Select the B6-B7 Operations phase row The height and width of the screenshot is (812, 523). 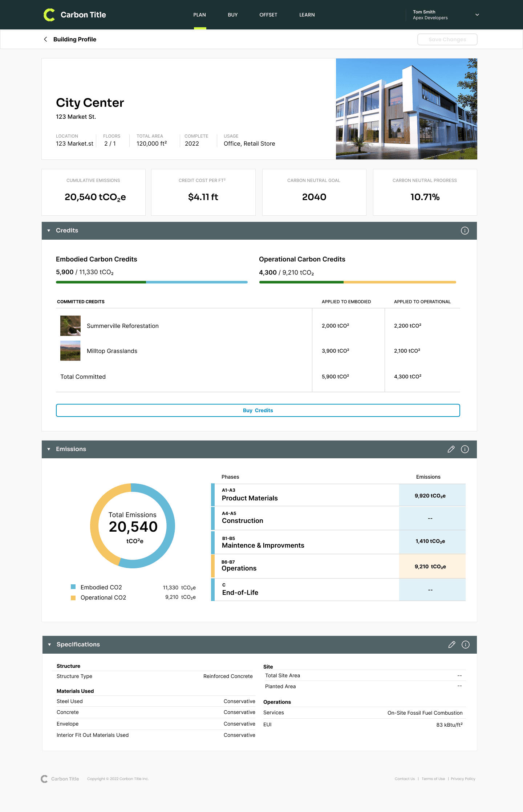[338, 566]
